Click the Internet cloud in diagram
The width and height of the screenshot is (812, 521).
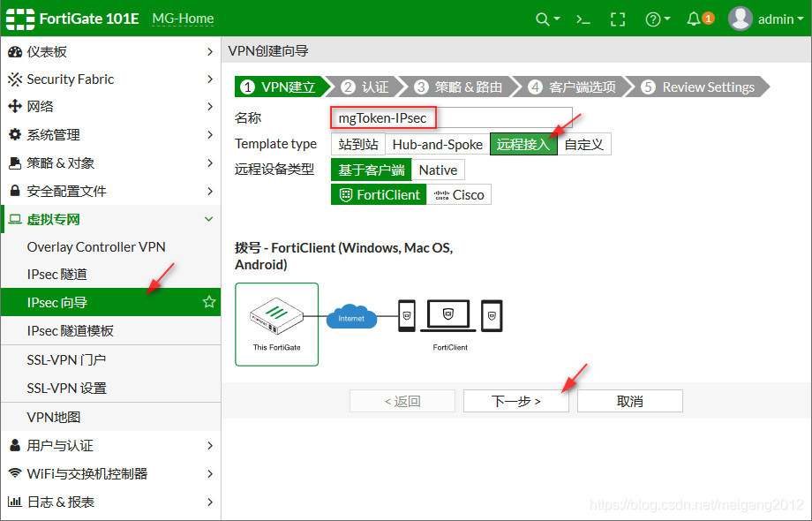tap(351, 316)
